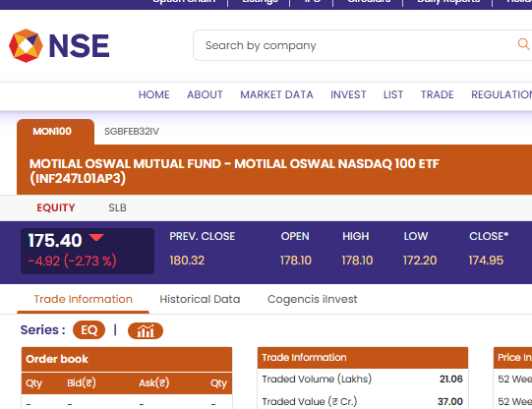Viewport: 532px width, 409px height.
Task: Click the Trade Information panel header
Action: [363, 358]
